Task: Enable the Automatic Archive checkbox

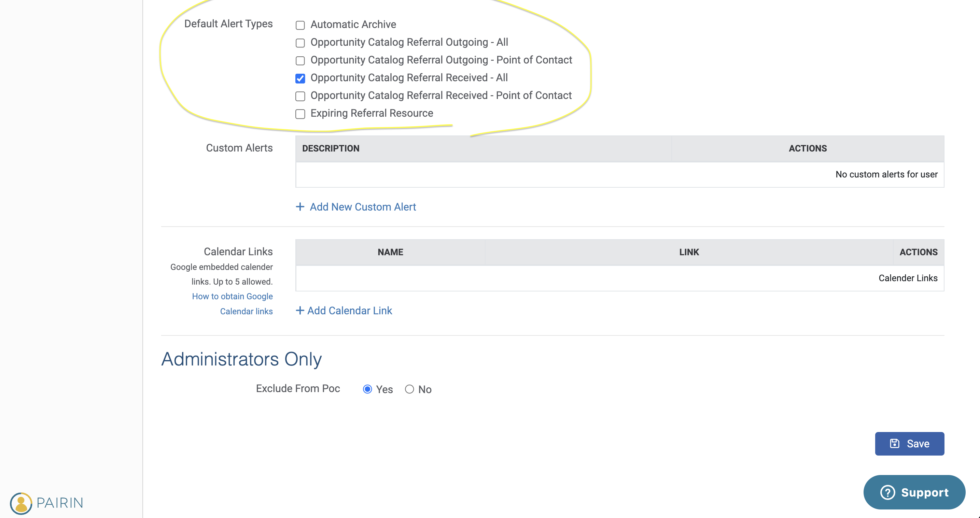Action: point(300,25)
